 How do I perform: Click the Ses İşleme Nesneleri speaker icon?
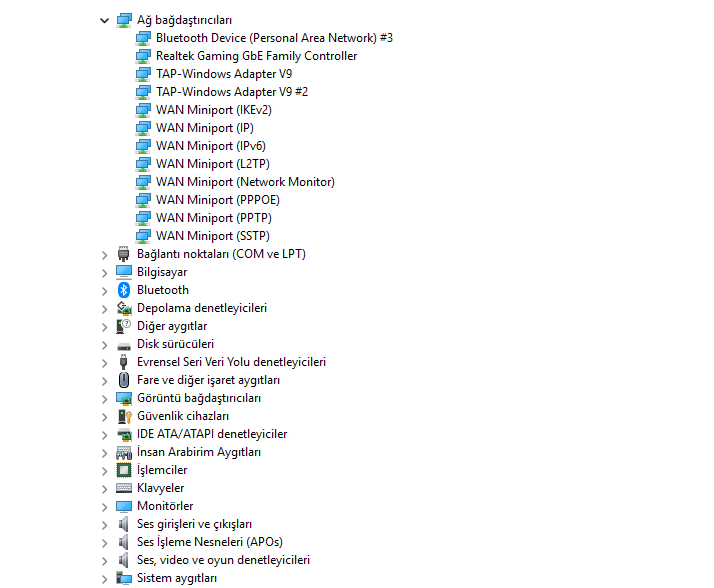(x=123, y=542)
